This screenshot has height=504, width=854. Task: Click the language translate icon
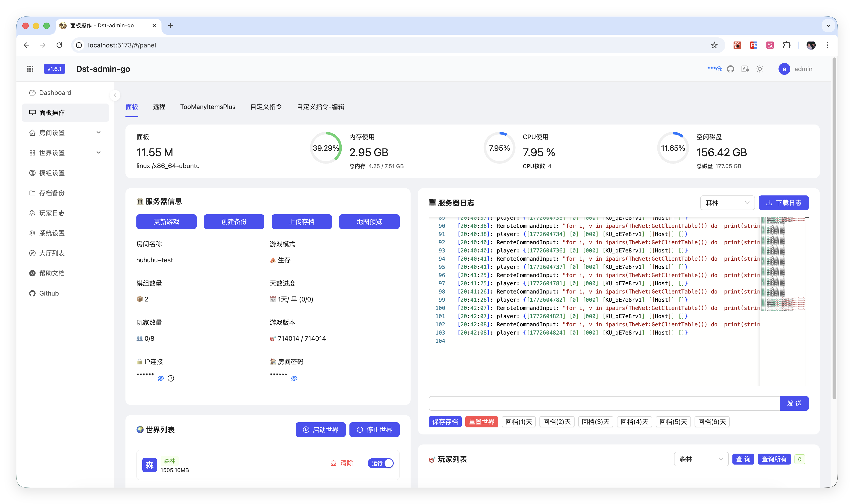[x=745, y=69]
